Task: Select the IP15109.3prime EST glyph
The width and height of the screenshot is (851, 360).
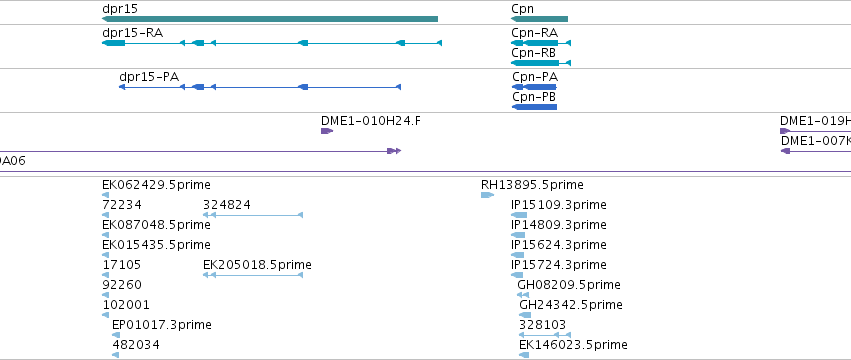Action: [x=519, y=215]
